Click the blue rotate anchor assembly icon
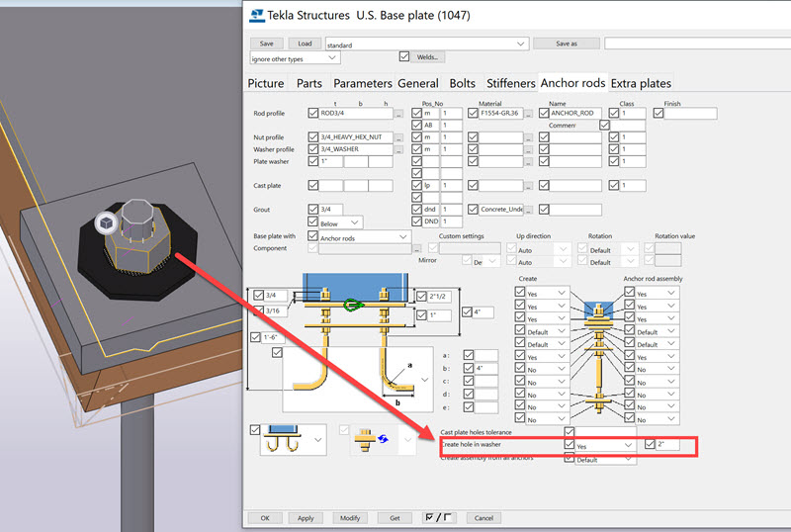The width and height of the screenshot is (791, 532). coord(384,439)
